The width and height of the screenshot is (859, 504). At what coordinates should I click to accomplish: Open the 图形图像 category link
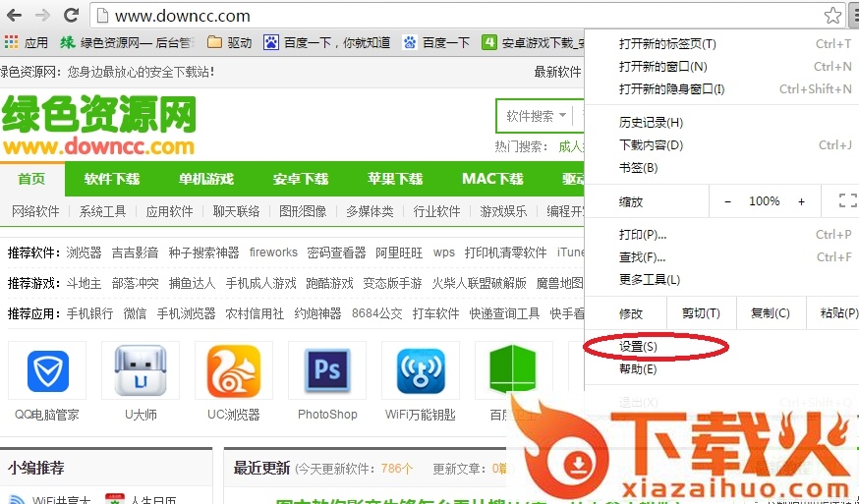tap(303, 211)
